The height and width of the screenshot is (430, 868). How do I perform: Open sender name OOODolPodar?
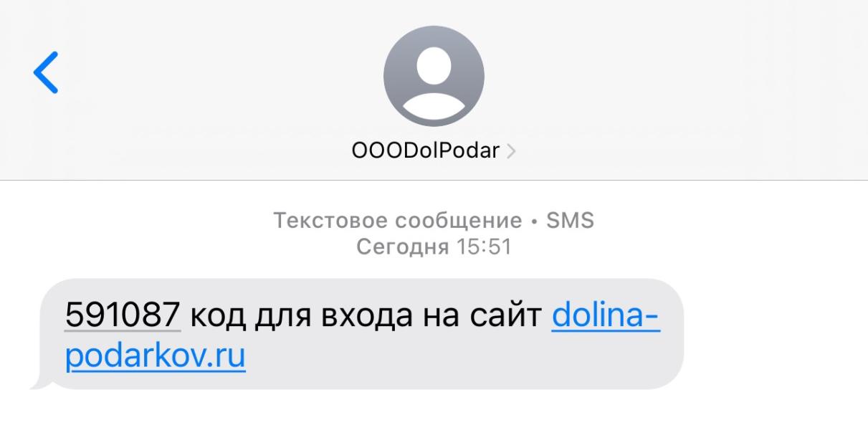pyautogui.click(x=426, y=151)
